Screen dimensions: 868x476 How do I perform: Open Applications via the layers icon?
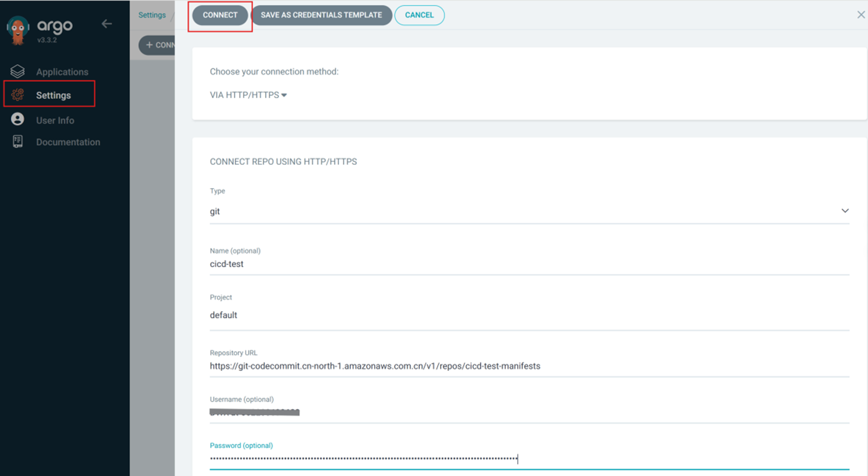point(18,71)
